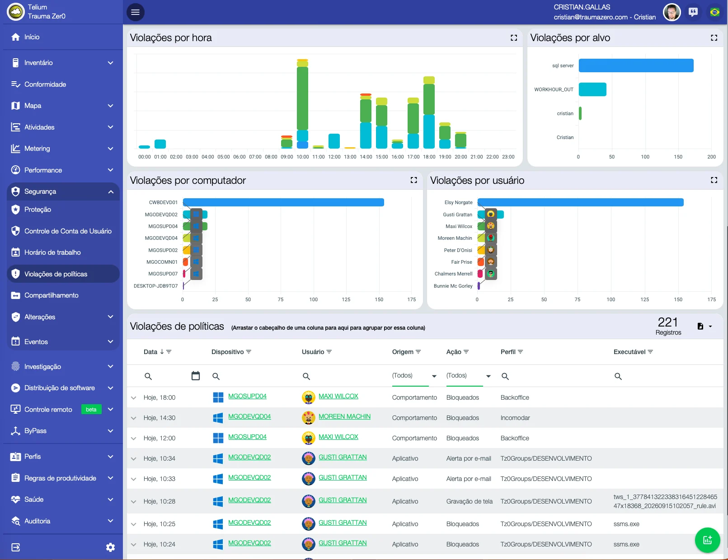Open the MOREEN MACHIN user link
The height and width of the screenshot is (560, 728).
click(344, 416)
